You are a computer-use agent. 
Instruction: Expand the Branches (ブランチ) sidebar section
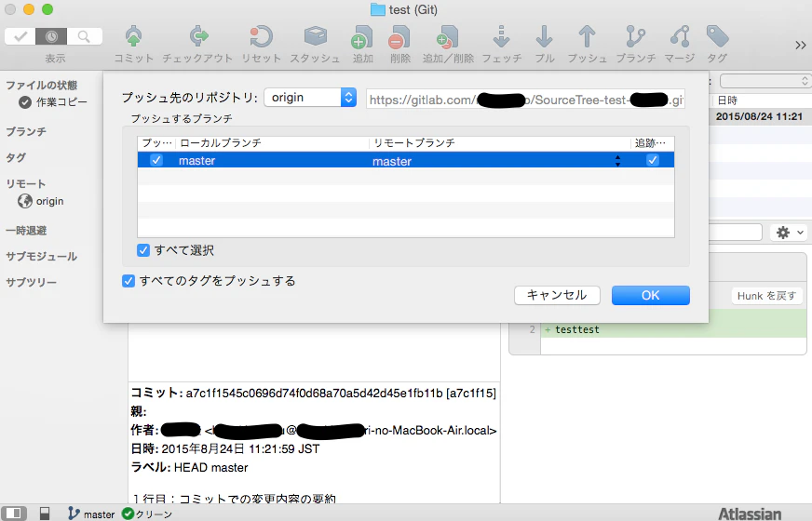(26, 132)
